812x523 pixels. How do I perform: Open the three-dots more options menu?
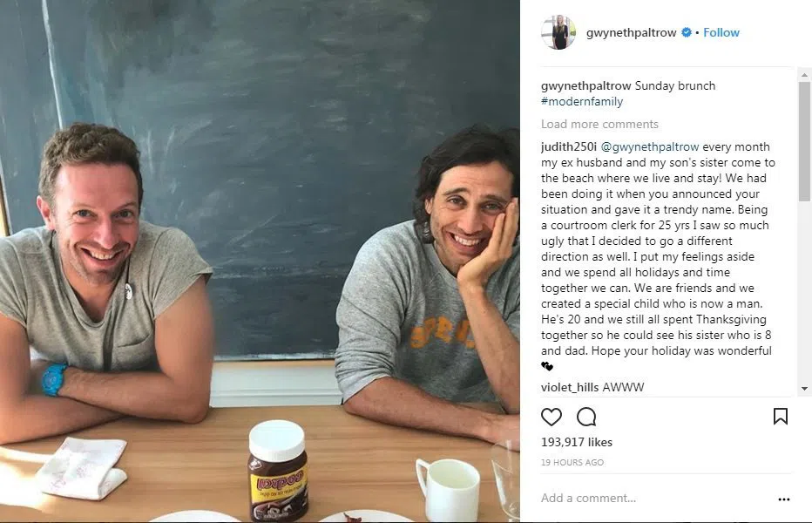(x=784, y=499)
